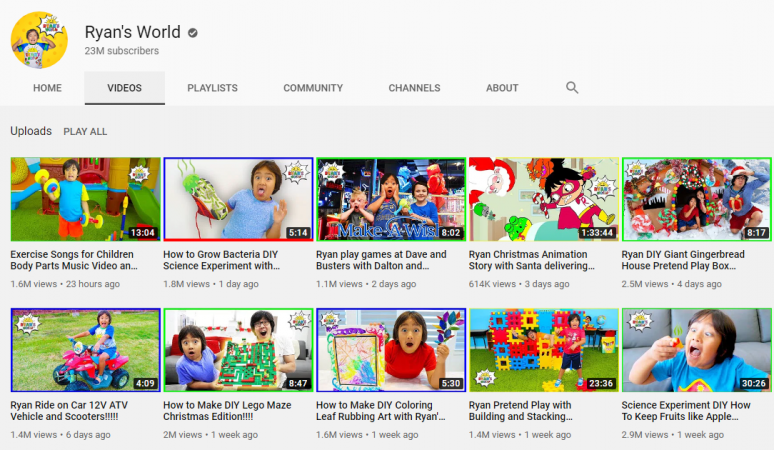Image resolution: width=774 pixels, height=450 pixels.
Task: Open the COMMUNITY tab
Action: coord(313,88)
